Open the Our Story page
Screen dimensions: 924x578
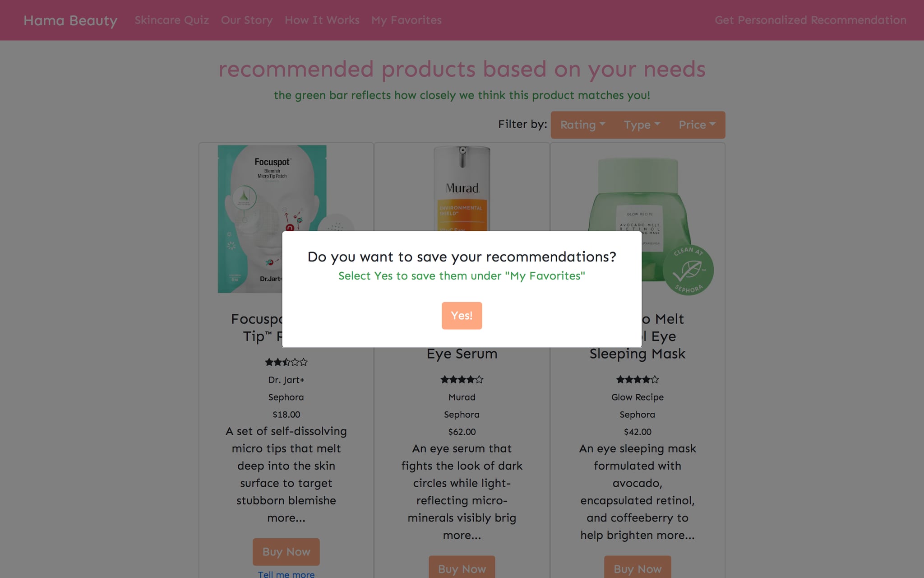click(x=247, y=20)
